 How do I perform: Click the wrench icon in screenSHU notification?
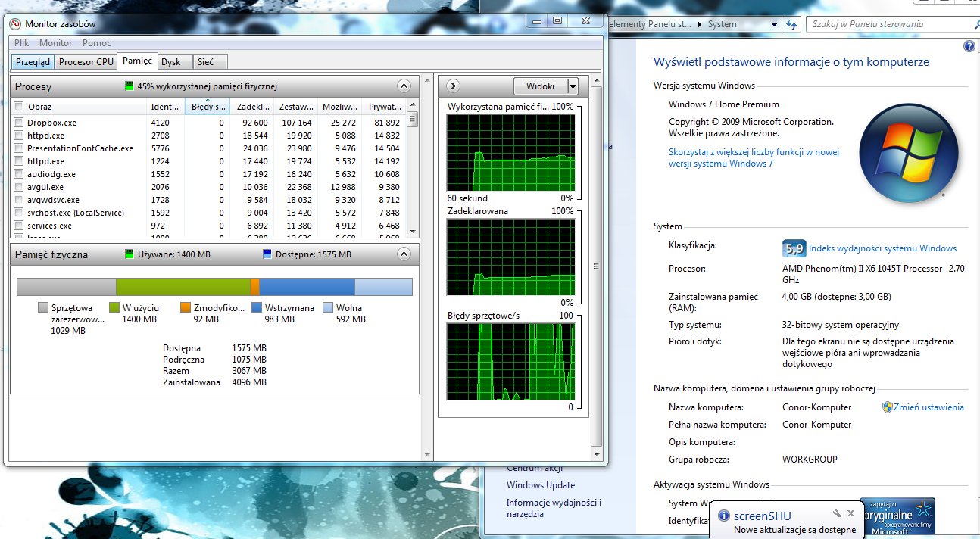[x=837, y=513]
